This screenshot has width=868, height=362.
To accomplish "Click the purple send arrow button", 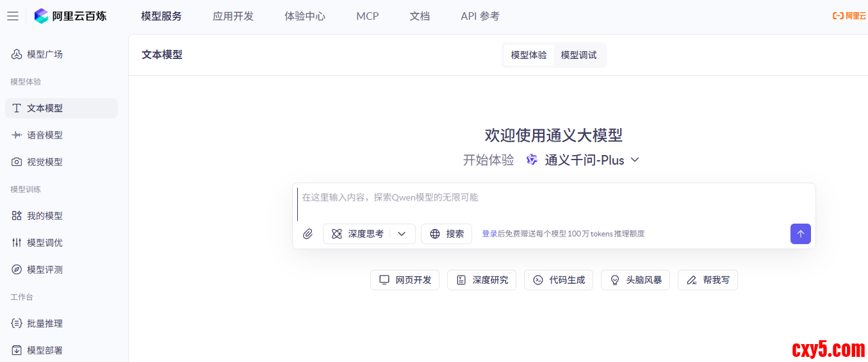I will (x=801, y=234).
